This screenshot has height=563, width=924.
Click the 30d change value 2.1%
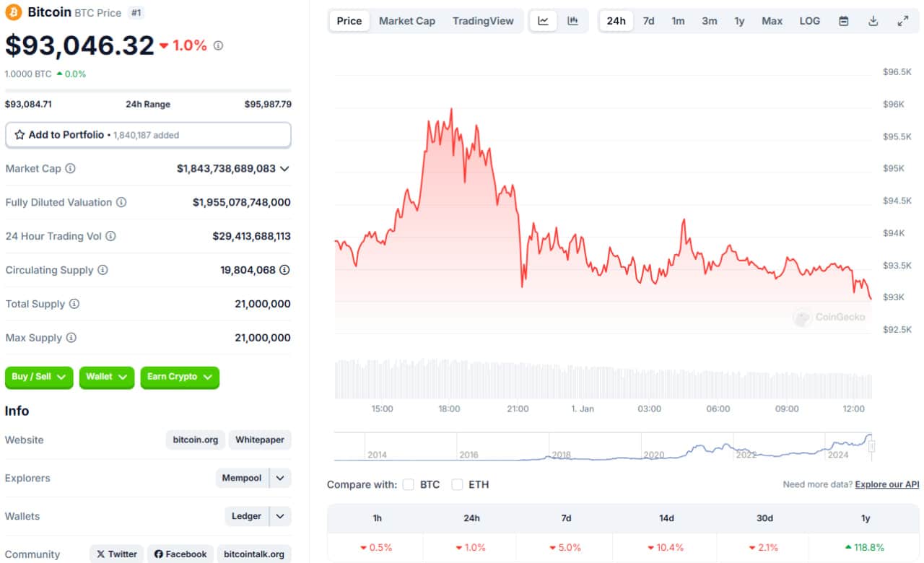pyautogui.click(x=764, y=547)
